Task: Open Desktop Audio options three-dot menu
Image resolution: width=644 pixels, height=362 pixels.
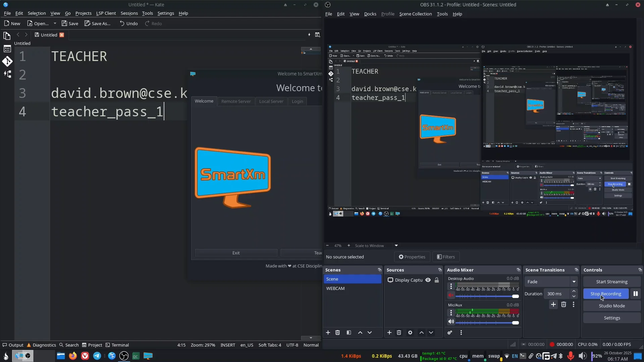Action: coord(451,286)
